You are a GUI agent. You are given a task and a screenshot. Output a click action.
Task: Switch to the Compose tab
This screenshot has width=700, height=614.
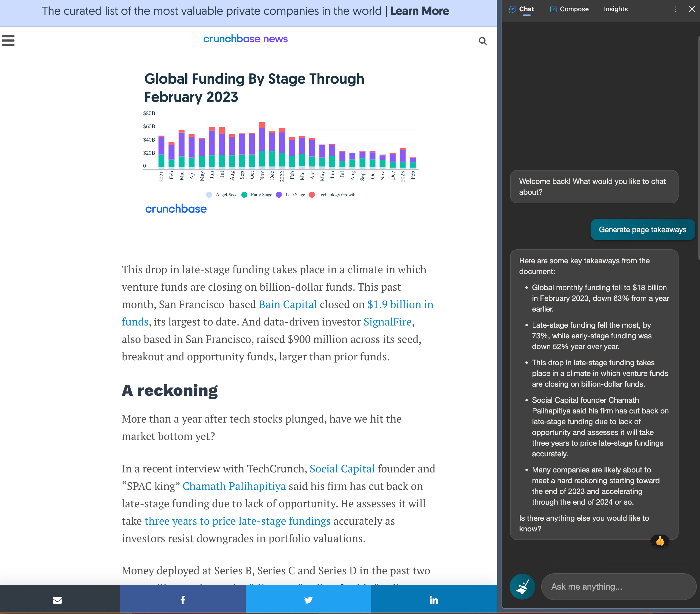pyautogui.click(x=569, y=9)
